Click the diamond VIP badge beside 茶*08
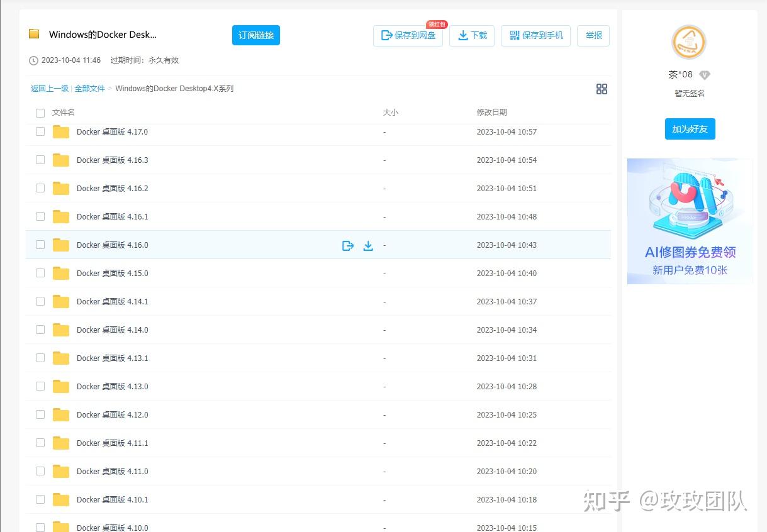This screenshot has width=767, height=532. [x=705, y=75]
